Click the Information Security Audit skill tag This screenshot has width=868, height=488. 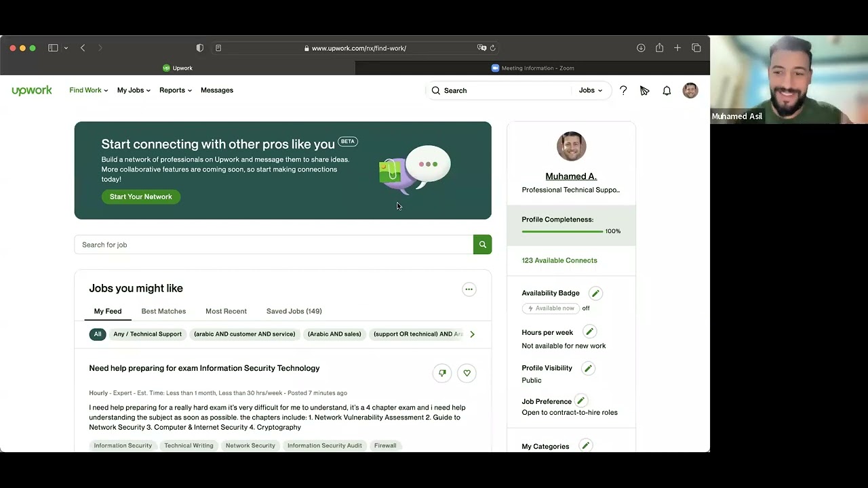pyautogui.click(x=324, y=445)
